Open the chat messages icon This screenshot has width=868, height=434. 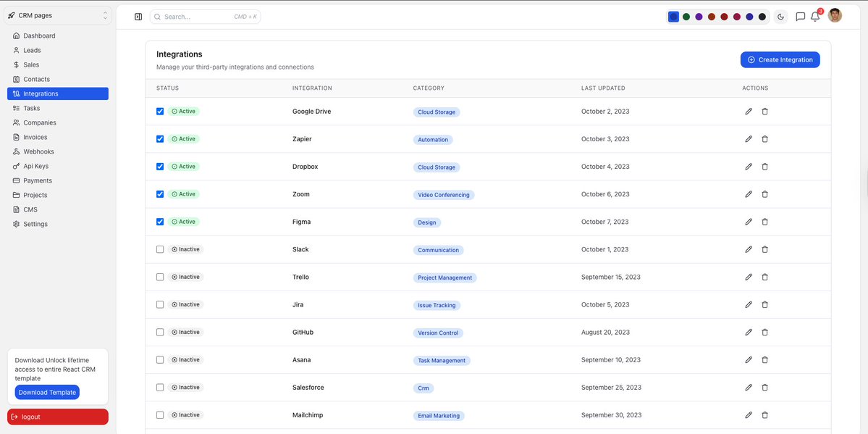[x=799, y=16]
